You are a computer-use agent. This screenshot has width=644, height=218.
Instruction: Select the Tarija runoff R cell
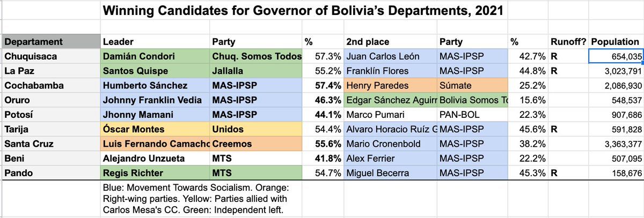568,129
